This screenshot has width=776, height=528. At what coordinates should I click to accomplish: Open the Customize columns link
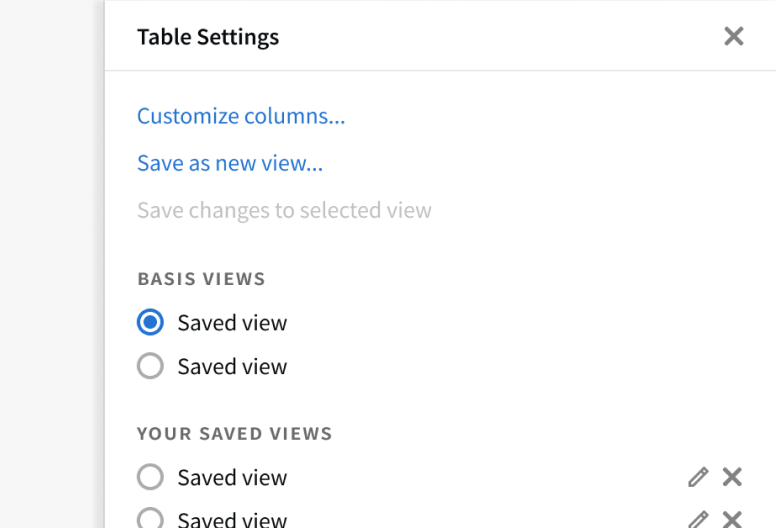tap(241, 116)
